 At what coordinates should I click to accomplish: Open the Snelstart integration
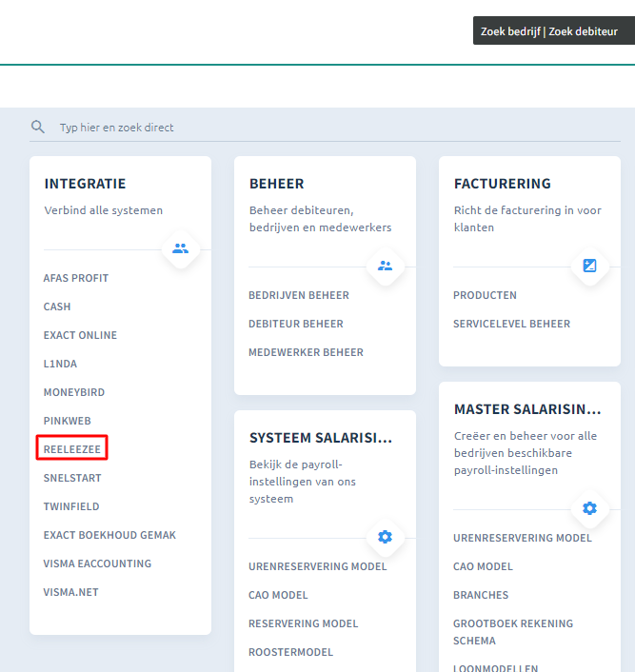tap(72, 478)
